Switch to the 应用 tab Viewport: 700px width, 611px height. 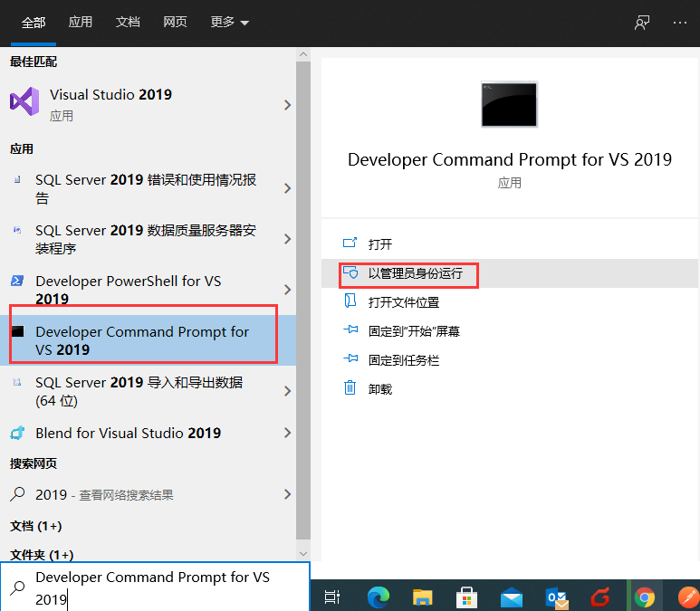pos(81,22)
